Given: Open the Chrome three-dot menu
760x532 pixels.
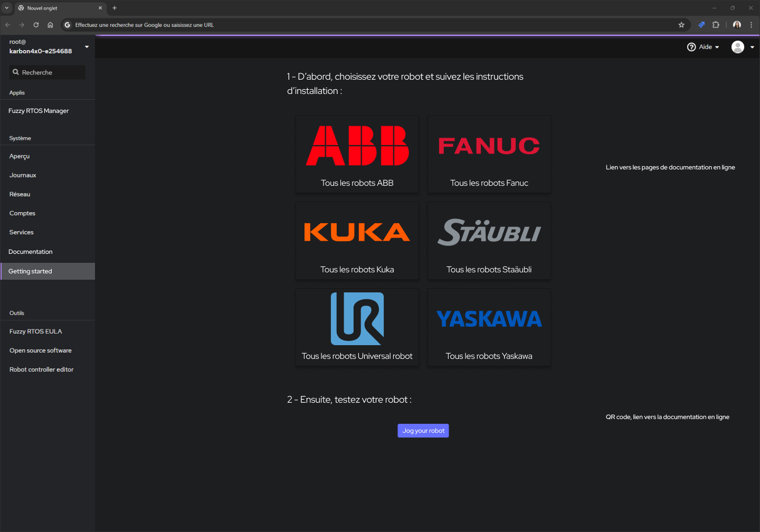Looking at the screenshot, I should tap(751, 25).
